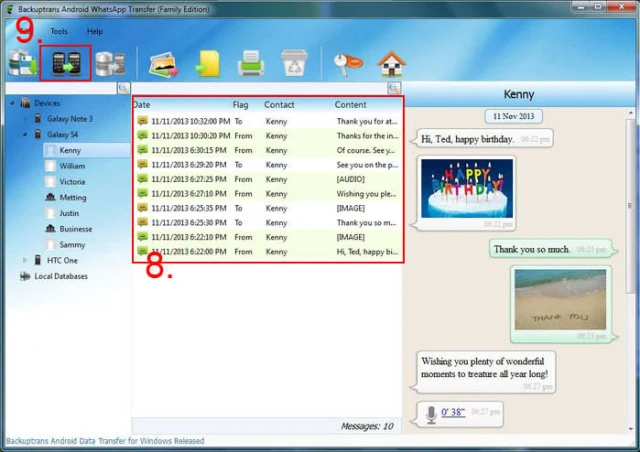This screenshot has height=452, width=640.
Task: Click the chat preview vertical scrollbar
Action: coord(631,206)
